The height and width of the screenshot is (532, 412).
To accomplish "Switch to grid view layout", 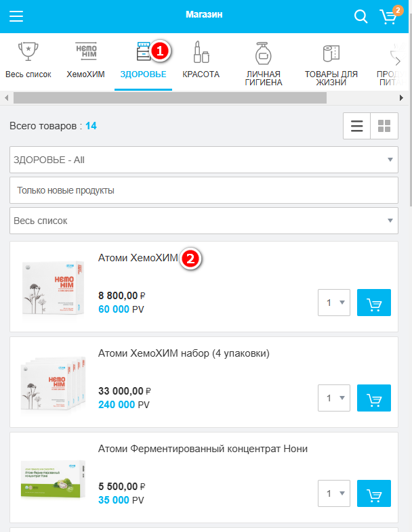I will 384,126.
